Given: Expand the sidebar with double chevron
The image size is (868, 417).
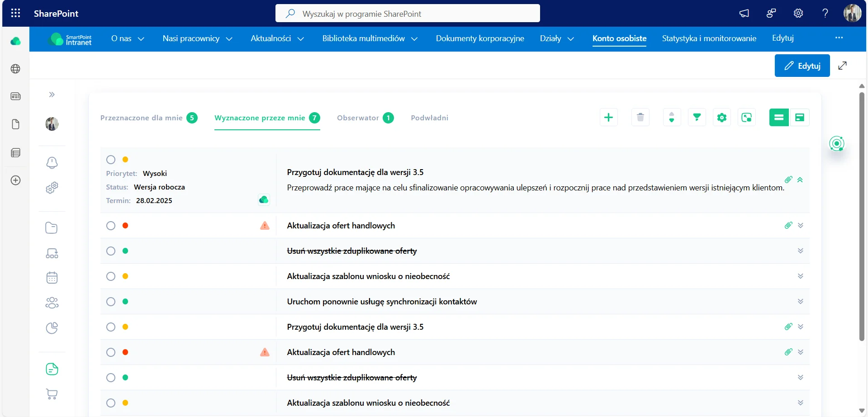Looking at the screenshot, I should tap(52, 95).
